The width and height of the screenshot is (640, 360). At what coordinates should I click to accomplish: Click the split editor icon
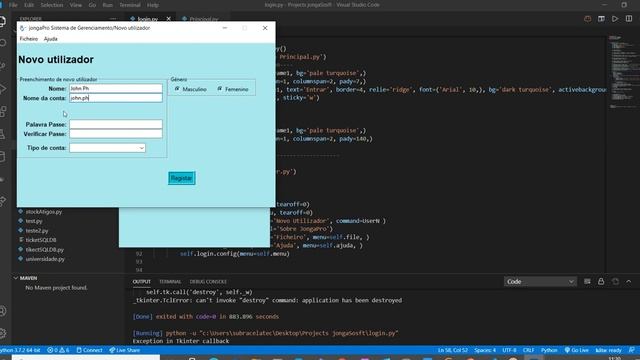tap(629, 19)
